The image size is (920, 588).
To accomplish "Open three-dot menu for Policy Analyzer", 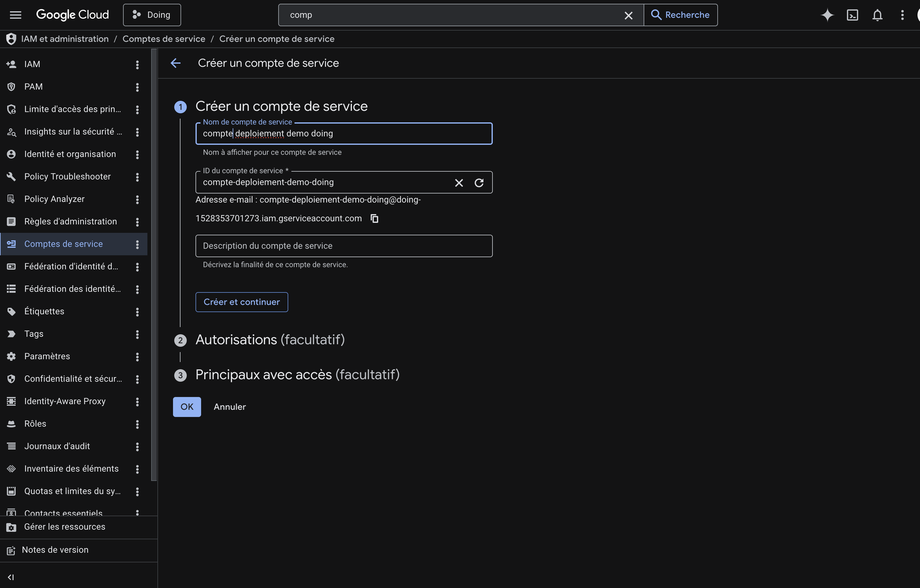I will pos(137,199).
